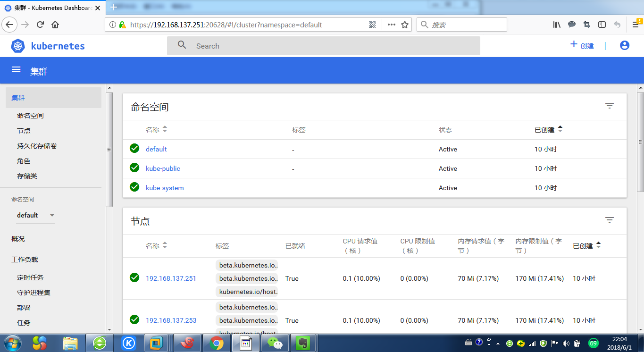
Task: Click the Kubernetes Dashboard browser tab
Action: (x=53, y=8)
